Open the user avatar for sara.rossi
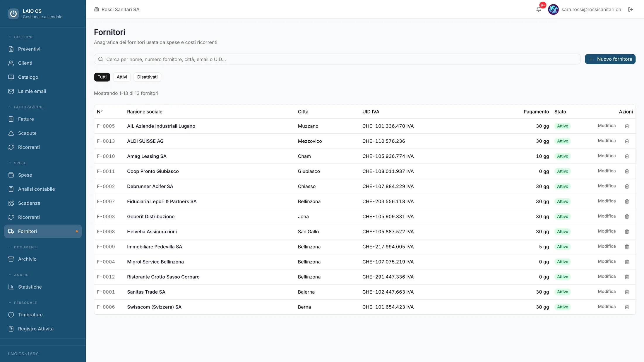Screen dimensions: 644x362 (x=553, y=9)
